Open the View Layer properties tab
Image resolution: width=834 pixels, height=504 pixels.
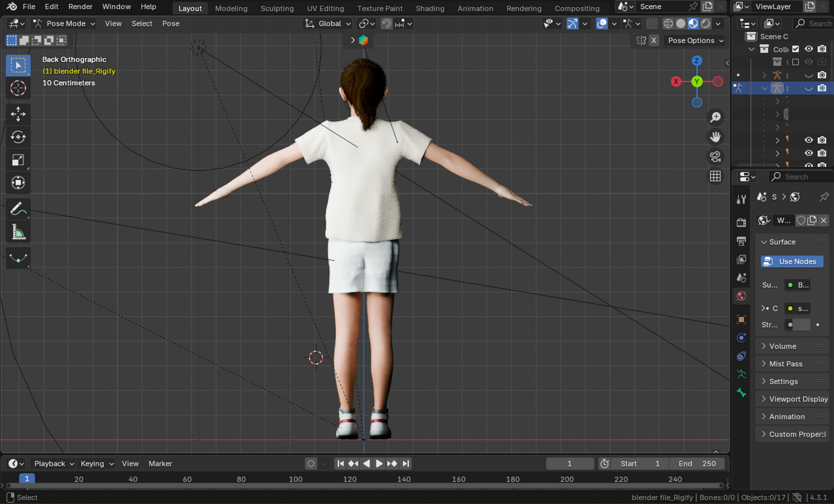pyautogui.click(x=741, y=259)
